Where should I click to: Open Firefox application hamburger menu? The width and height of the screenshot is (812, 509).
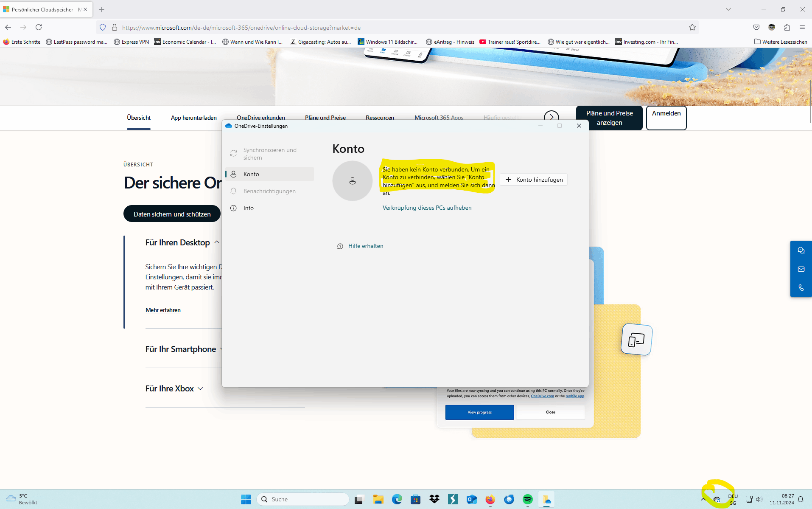click(x=802, y=27)
